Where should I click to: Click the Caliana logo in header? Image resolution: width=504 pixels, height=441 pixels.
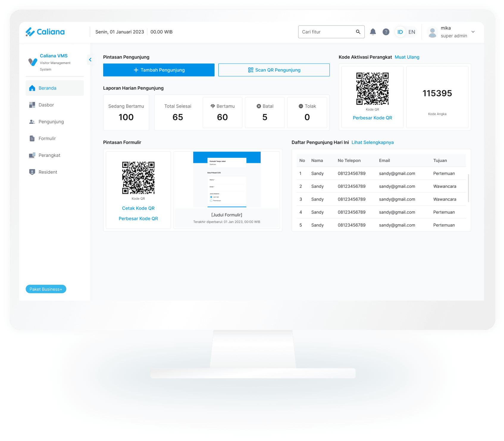(x=45, y=32)
